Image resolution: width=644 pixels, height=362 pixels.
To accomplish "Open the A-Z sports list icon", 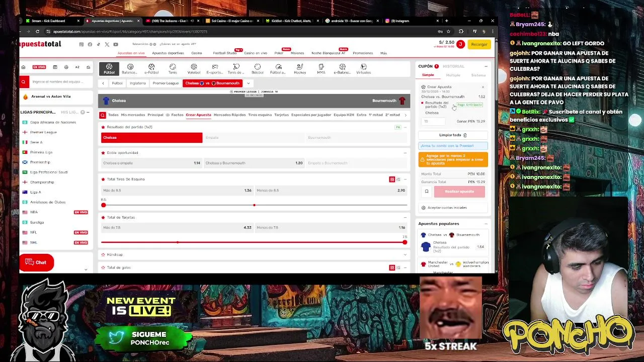I will point(77,67).
